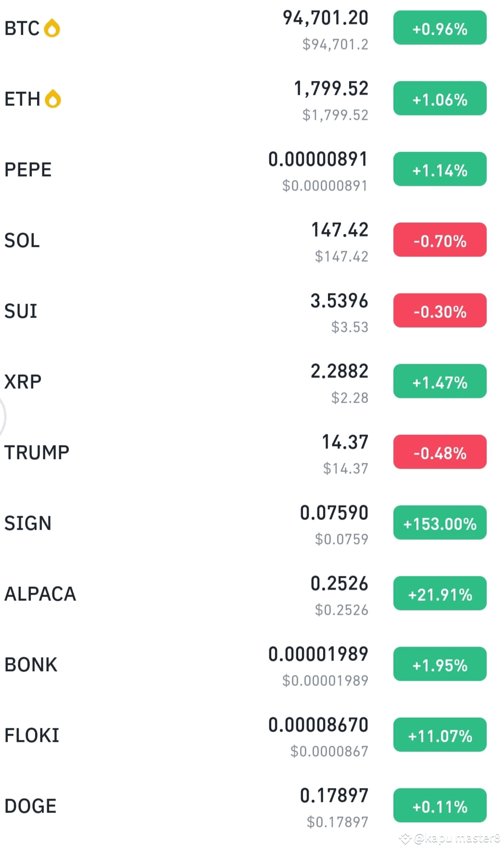Click the red -0.30% SUI badge
504x849 pixels.
[440, 311]
